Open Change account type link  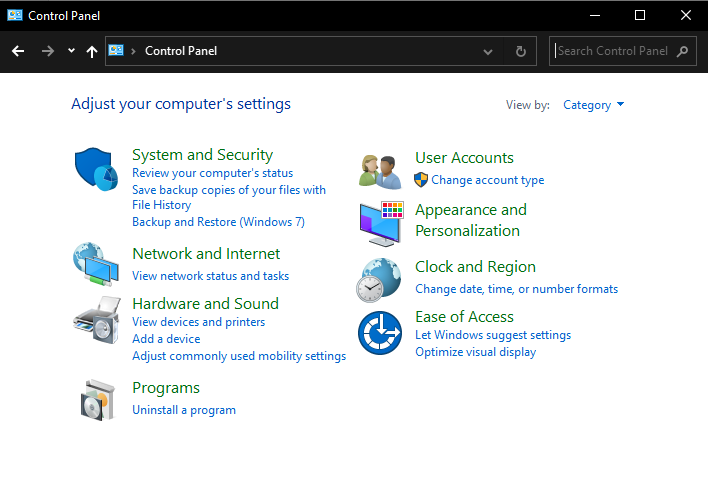coord(487,180)
